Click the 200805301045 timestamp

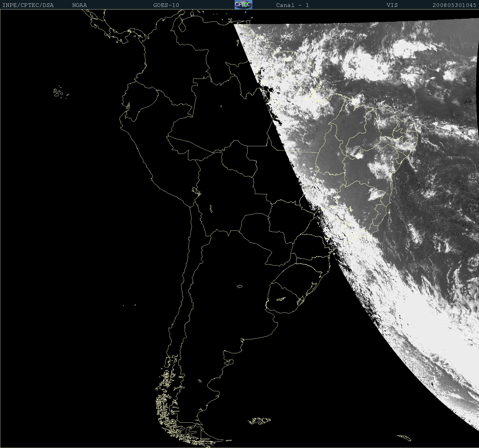[x=454, y=5]
